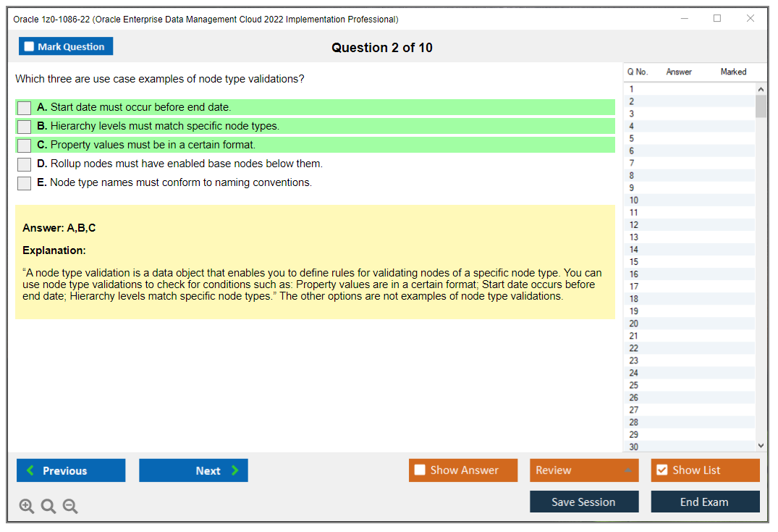Toggle the Mark Question checkbox
Image resolution: width=778 pixels, height=532 pixels.
[x=28, y=46]
